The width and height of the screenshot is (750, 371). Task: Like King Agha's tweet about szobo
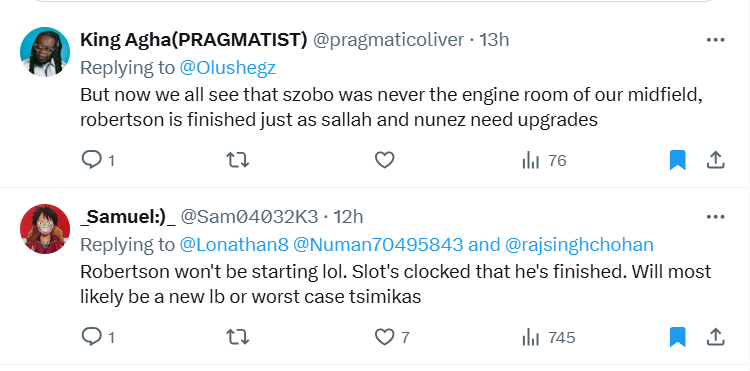[384, 160]
